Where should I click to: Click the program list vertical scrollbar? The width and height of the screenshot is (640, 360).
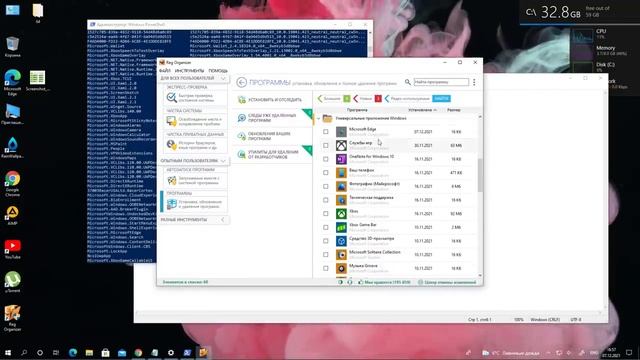pos(480,175)
